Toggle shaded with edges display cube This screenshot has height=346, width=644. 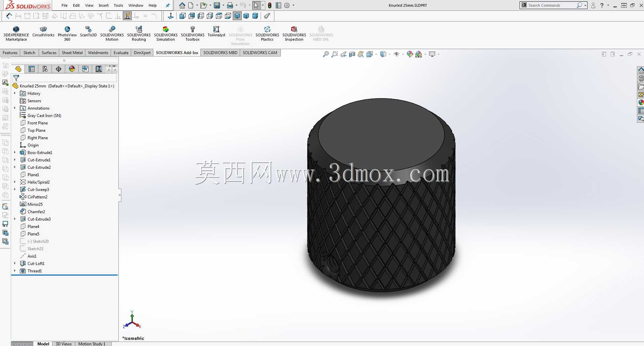[x=237, y=16]
